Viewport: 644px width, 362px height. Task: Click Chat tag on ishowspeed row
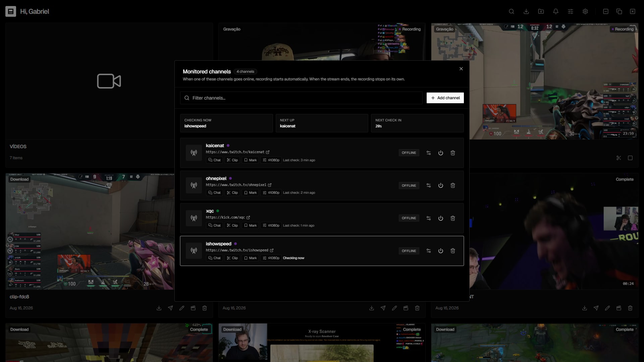click(x=214, y=258)
